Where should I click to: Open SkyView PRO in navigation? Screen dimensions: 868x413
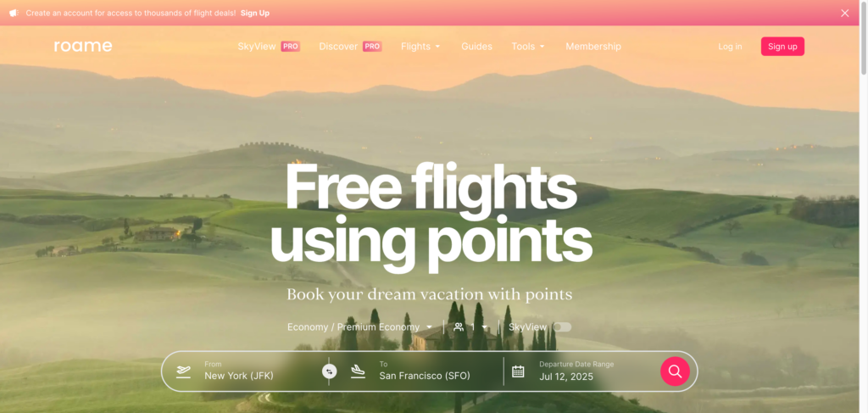click(x=269, y=47)
